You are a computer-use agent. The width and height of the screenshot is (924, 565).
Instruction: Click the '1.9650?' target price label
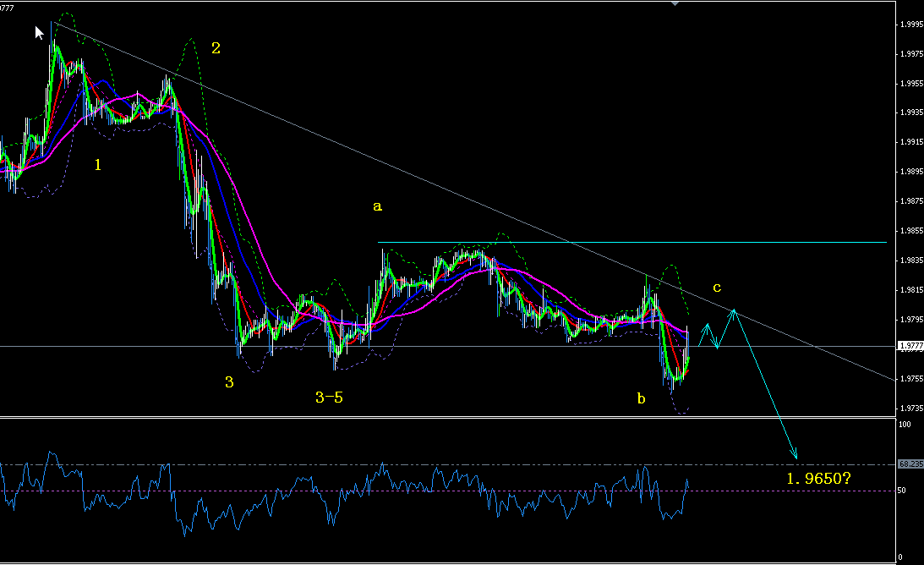tap(818, 478)
